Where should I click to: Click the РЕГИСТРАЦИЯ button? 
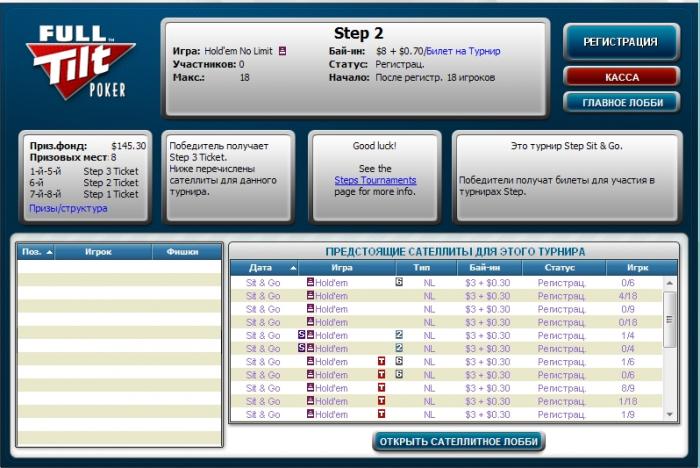pos(621,42)
